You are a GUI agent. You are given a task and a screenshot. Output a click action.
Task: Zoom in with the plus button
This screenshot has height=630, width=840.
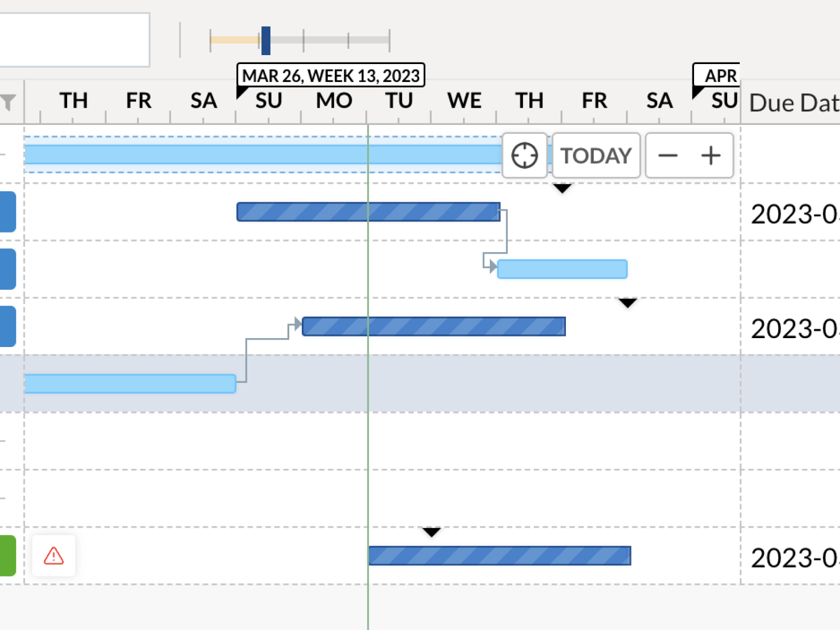[x=711, y=155]
